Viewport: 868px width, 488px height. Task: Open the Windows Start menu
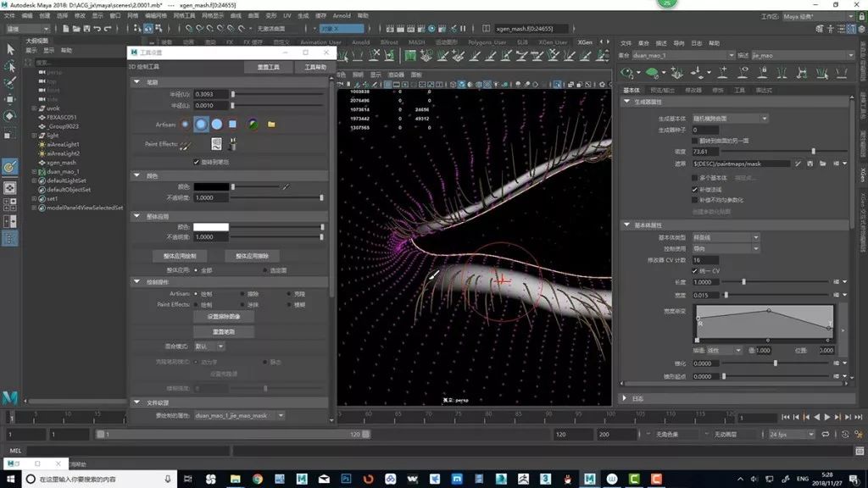click(x=10, y=479)
